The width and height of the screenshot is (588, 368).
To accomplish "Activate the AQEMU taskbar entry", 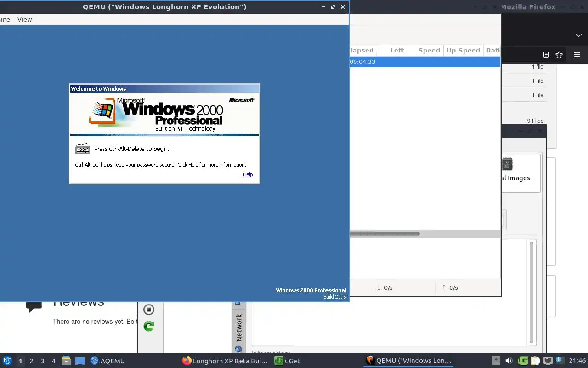I will pyautogui.click(x=108, y=361).
